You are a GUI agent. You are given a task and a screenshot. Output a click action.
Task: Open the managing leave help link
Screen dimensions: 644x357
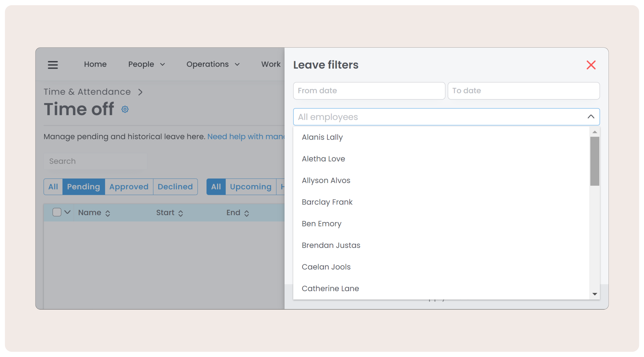tap(246, 137)
